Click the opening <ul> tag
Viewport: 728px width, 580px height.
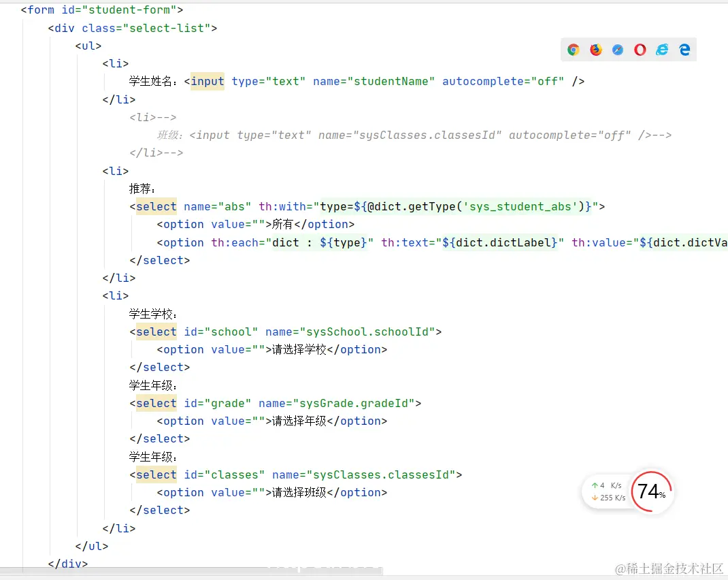click(x=88, y=46)
